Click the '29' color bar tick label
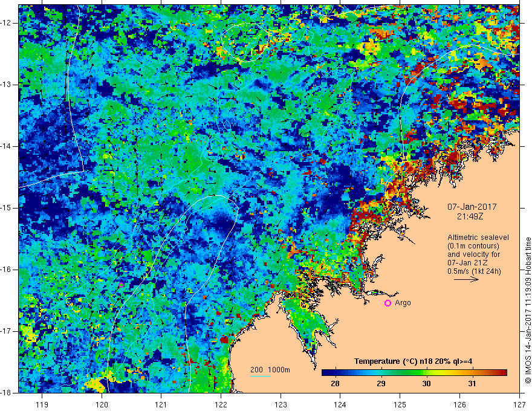This screenshot has width=532, height=411. coord(381,384)
